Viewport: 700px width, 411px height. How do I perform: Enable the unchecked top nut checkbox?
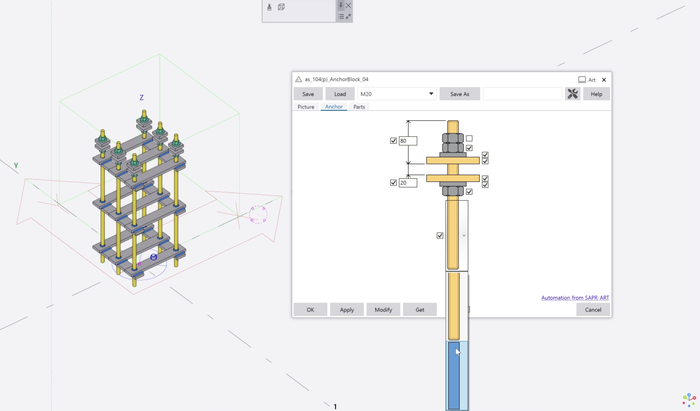pyautogui.click(x=469, y=139)
